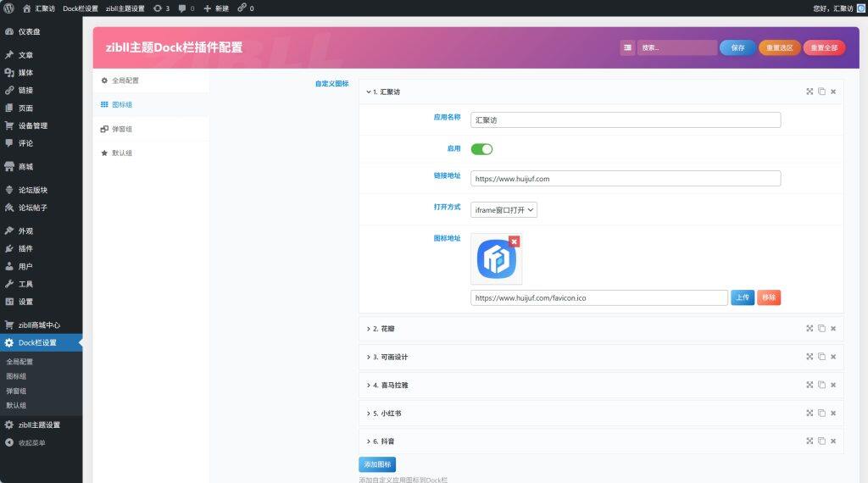This screenshot has width=868, height=483.
Task: Open the WordPress logo menu
Action: tap(8, 8)
